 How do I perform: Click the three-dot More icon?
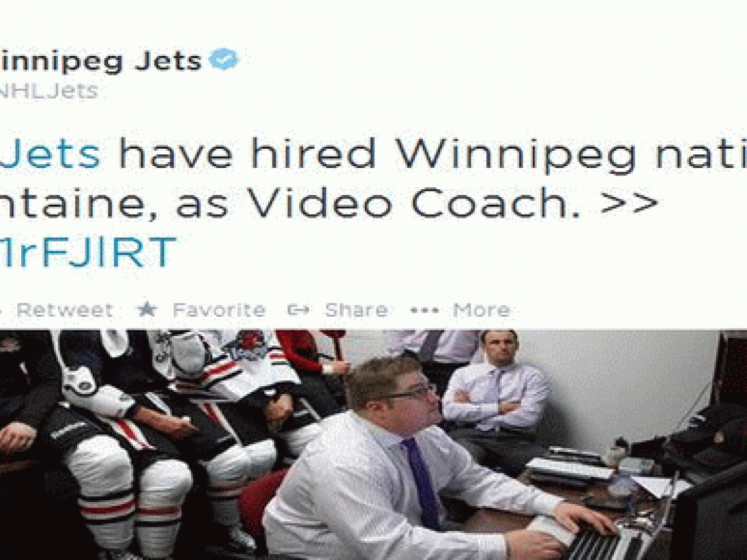[x=425, y=310]
